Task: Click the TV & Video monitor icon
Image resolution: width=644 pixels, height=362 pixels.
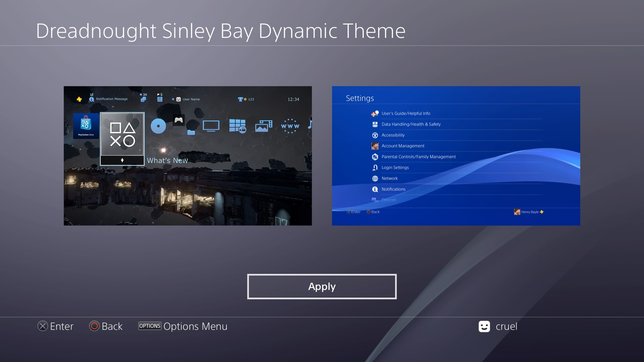Action: tap(211, 126)
